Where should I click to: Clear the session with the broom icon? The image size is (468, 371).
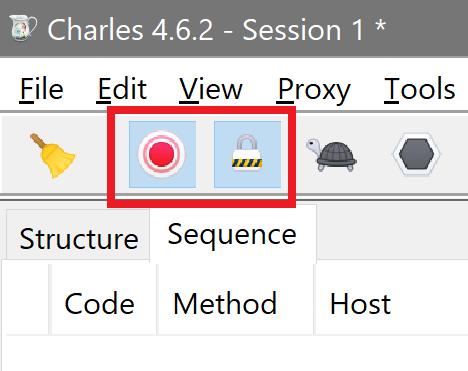coord(53,155)
